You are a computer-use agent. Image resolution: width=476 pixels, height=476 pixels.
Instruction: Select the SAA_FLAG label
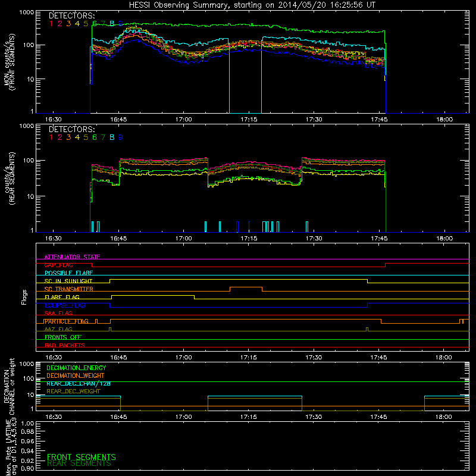pyautogui.click(x=58, y=313)
